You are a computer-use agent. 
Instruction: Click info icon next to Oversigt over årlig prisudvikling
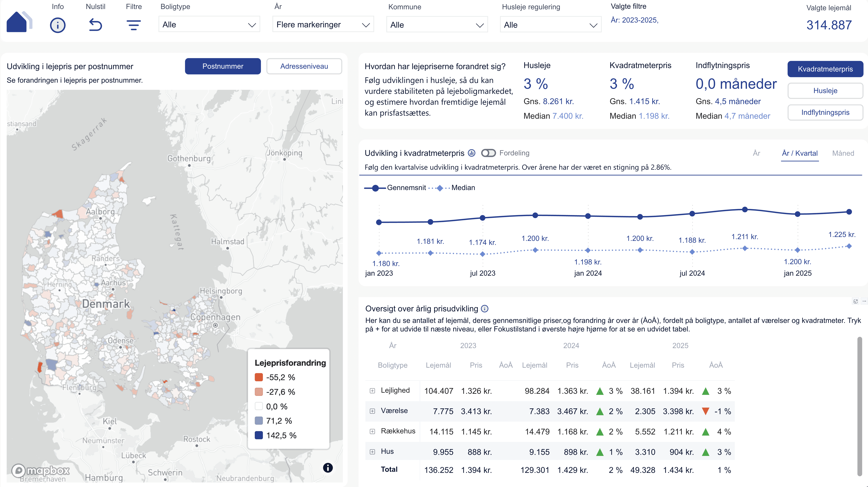pos(485,309)
